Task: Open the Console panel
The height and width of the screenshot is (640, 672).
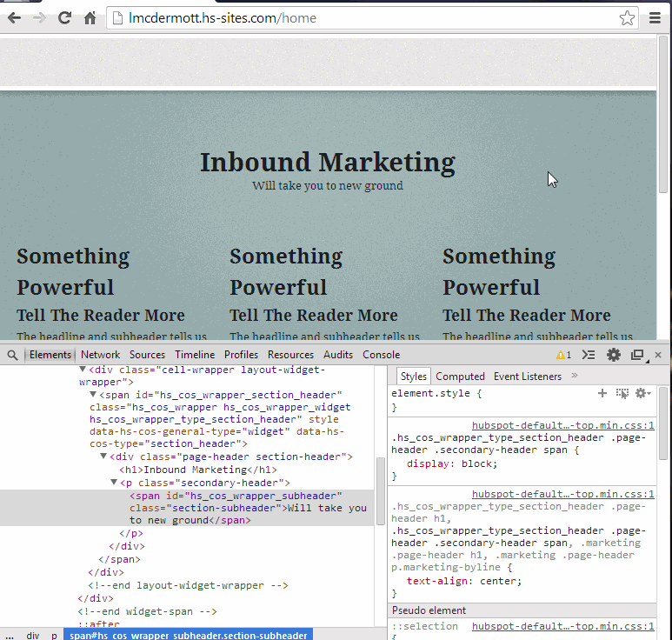Action: tap(381, 355)
